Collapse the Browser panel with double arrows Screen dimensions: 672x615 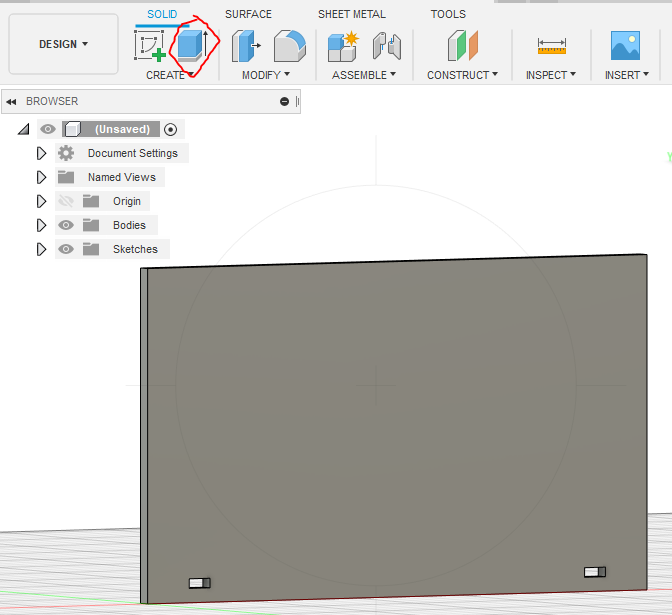pyautogui.click(x=11, y=102)
